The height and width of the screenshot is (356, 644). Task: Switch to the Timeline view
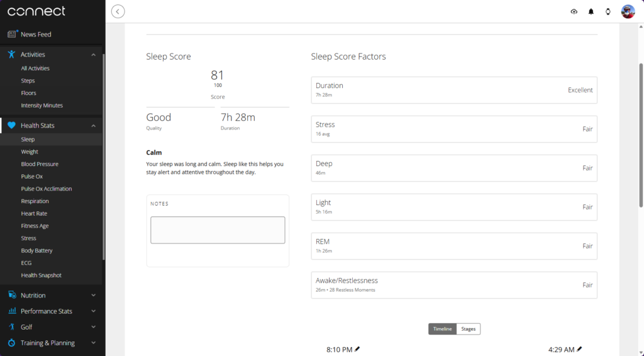point(442,329)
